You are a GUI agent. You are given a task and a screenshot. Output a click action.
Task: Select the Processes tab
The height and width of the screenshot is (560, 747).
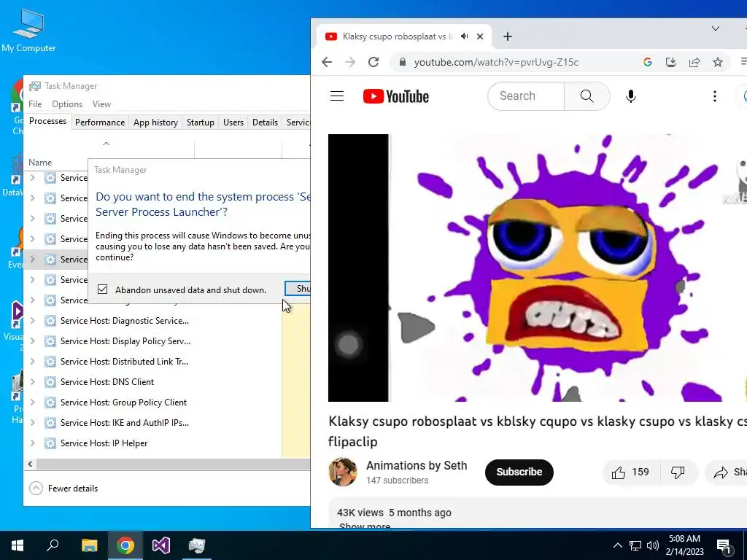point(47,121)
